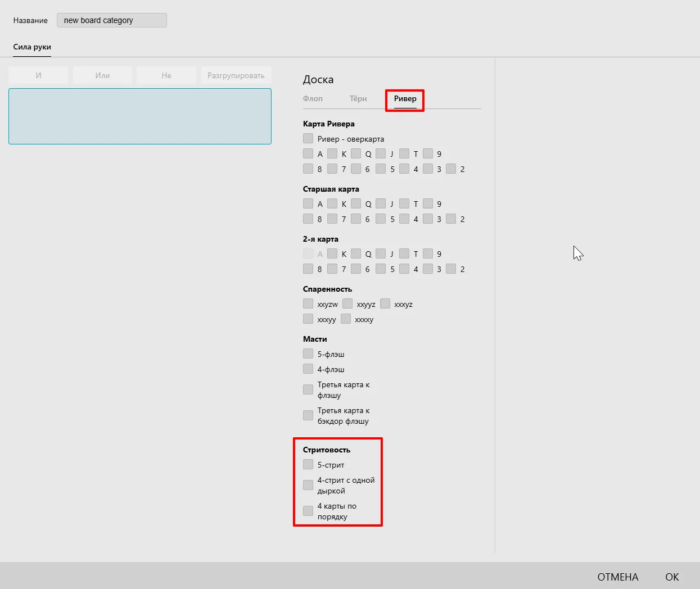
Task: Click the Название input field
Action: pyautogui.click(x=111, y=20)
